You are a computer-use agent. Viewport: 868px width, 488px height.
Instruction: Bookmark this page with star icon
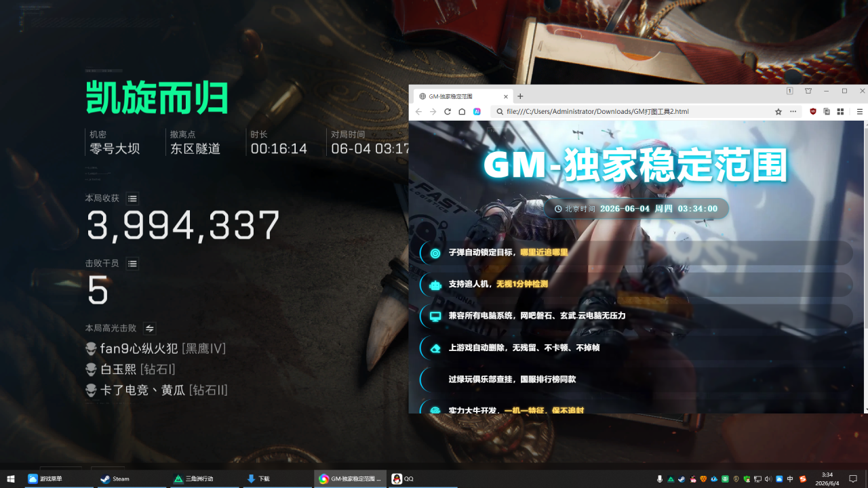tap(778, 111)
